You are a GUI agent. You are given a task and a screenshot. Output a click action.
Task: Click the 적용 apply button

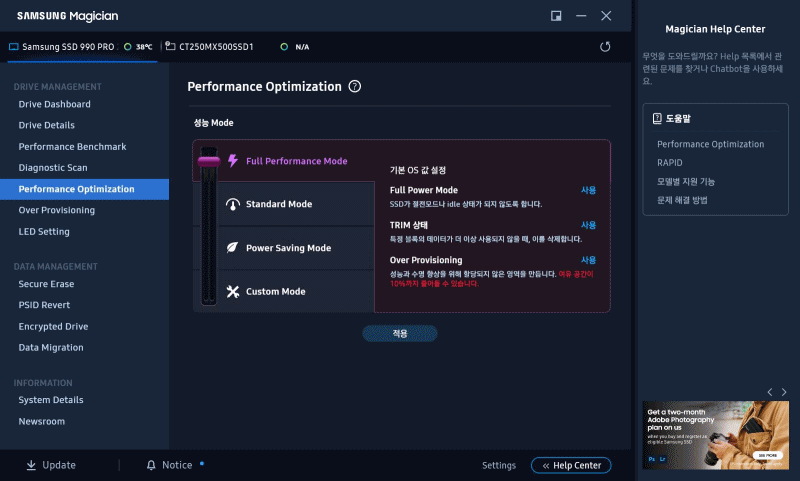(400, 334)
